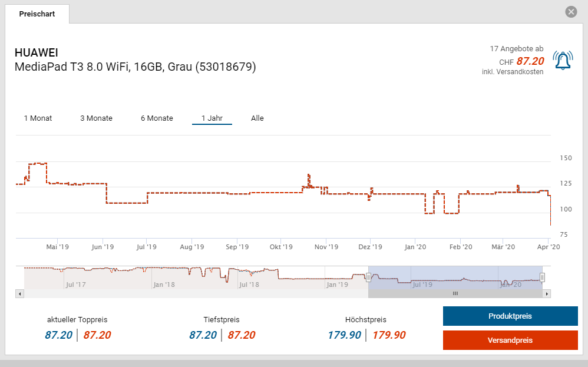588x367 pixels.
Task: Click the scrollbar right arrow
Action: pyautogui.click(x=547, y=293)
